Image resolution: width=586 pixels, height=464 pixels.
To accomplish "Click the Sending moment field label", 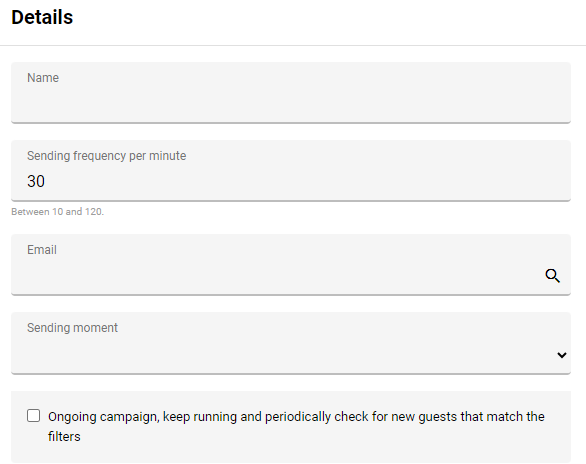I will pyautogui.click(x=72, y=328).
